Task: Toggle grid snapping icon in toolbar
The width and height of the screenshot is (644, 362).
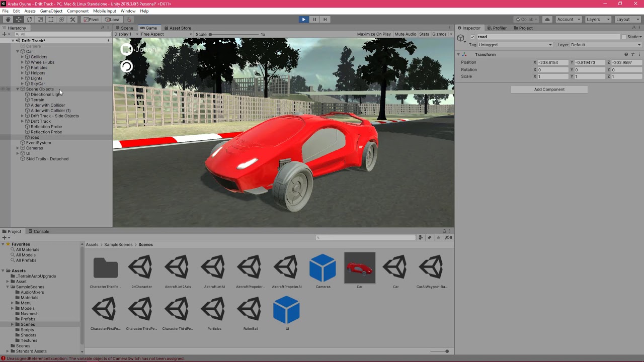Action: [129, 20]
